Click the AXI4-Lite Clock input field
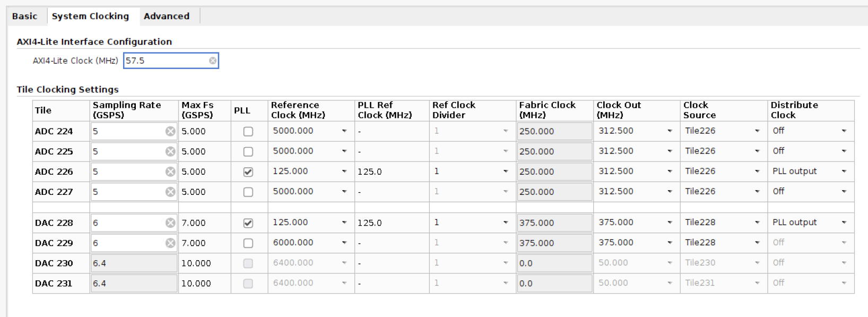The image size is (868, 317). point(164,61)
